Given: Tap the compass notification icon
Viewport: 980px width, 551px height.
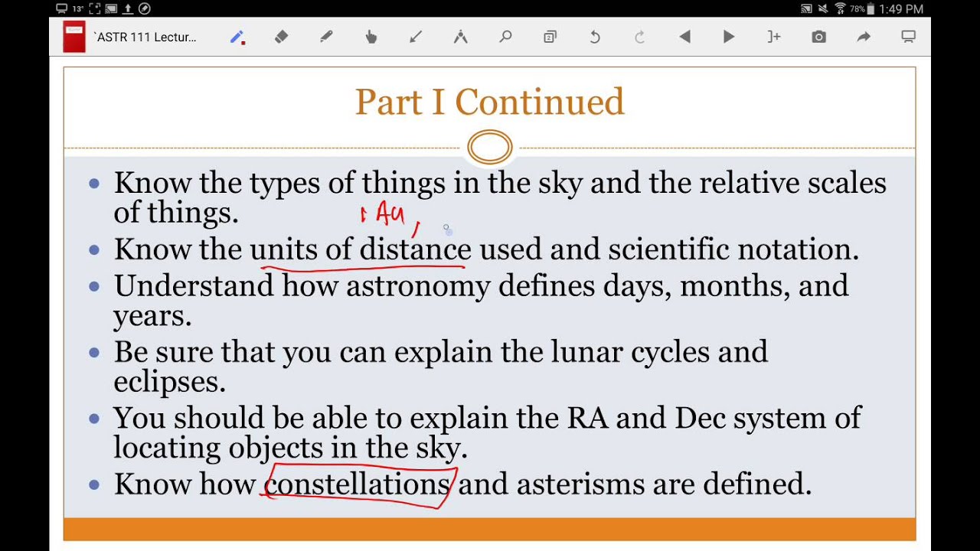Looking at the screenshot, I should click(x=144, y=9).
